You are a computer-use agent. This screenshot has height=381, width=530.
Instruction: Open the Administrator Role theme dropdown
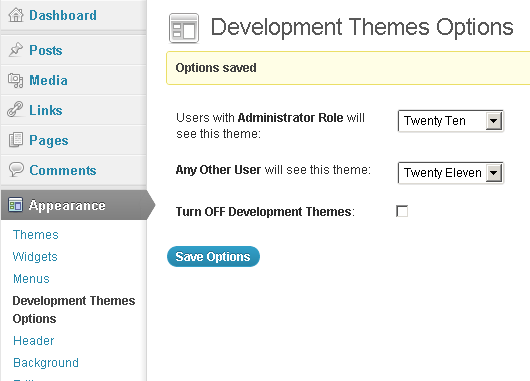(x=451, y=121)
